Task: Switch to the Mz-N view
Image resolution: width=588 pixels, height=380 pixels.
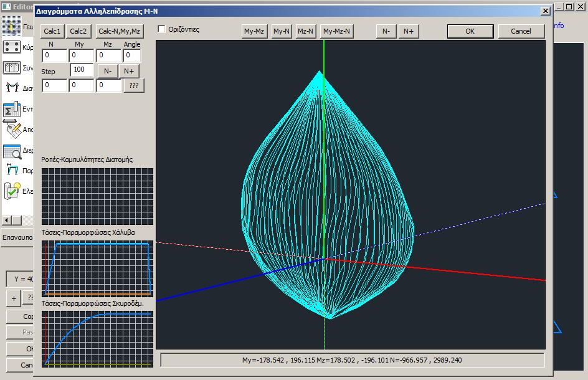Action: click(x=305, y=31)
